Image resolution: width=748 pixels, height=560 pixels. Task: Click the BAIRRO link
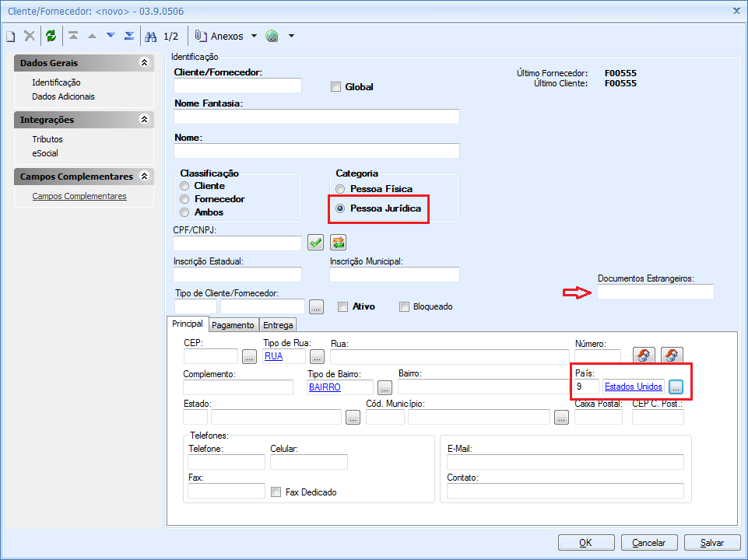pyautogui.click(x=325, y=387)
